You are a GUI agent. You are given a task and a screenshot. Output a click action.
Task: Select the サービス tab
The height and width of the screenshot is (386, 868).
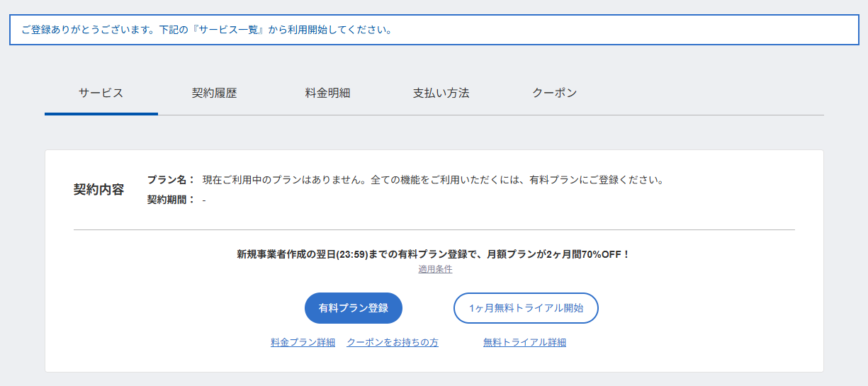(x=101, y=93)
